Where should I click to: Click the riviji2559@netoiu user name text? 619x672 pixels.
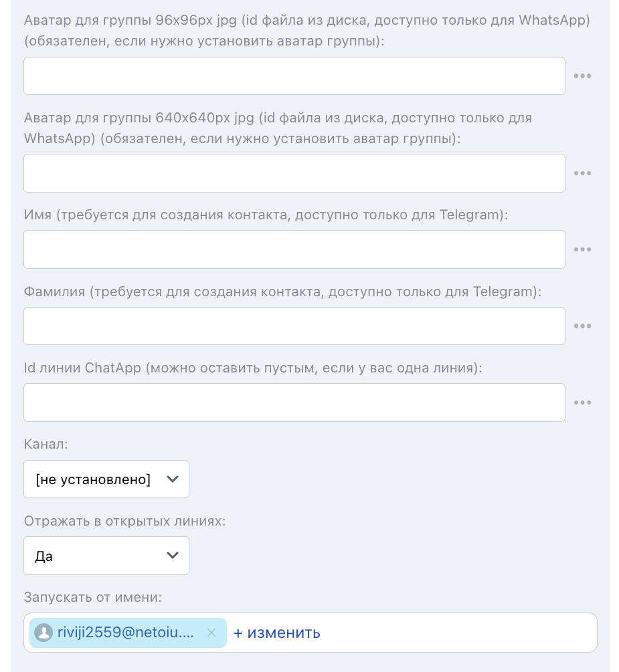[x=126, y=633]
